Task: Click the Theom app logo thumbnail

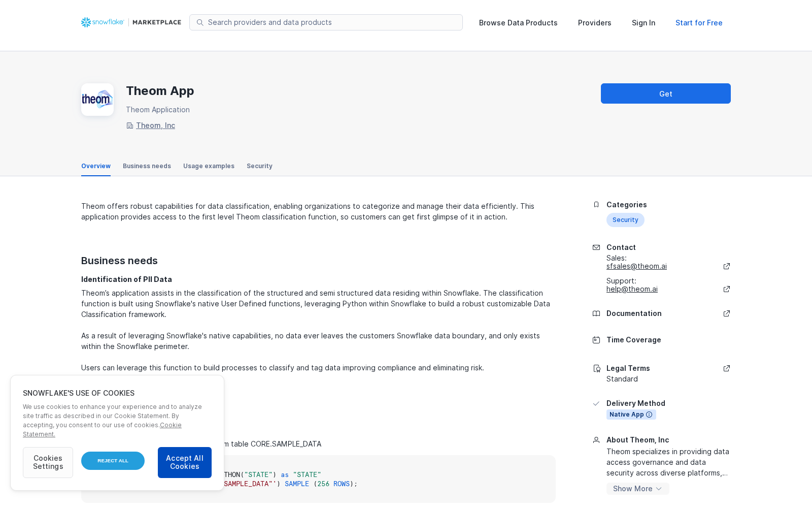Action: tap(97, 100)
